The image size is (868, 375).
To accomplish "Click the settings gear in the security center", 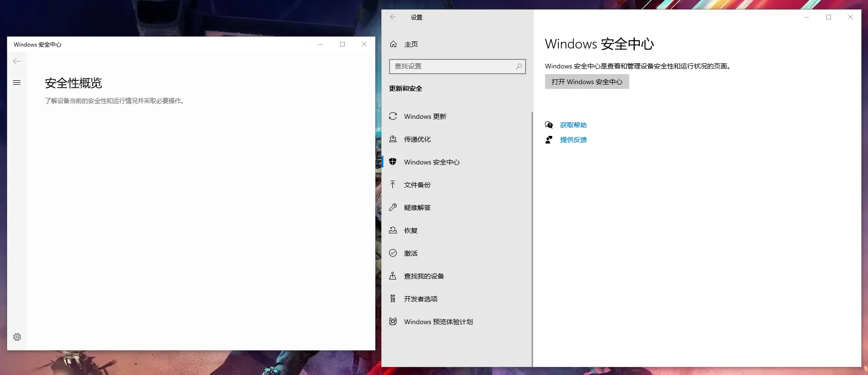I will tap(17, 337).
